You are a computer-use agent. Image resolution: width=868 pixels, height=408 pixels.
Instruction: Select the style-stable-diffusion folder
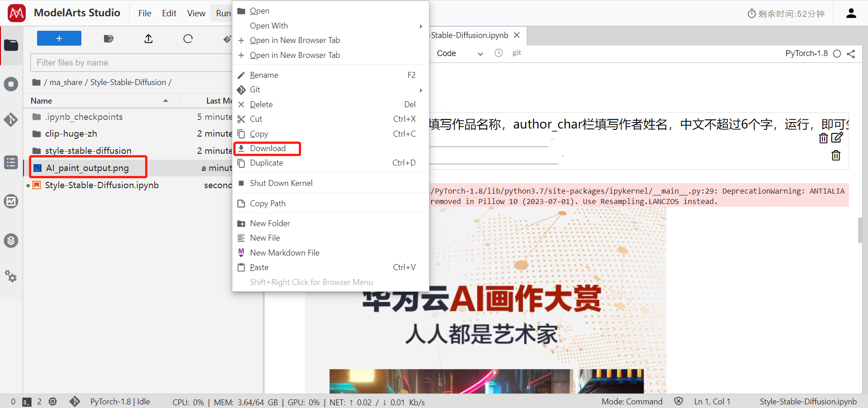pos(128,151)
